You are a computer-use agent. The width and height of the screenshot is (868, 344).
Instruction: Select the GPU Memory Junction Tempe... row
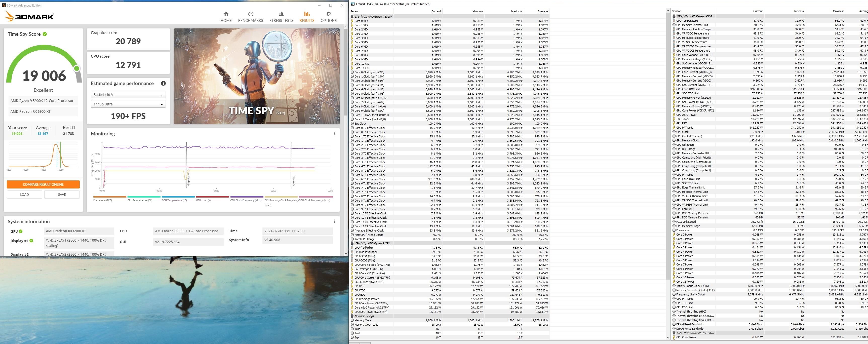(x=770, y=29)
